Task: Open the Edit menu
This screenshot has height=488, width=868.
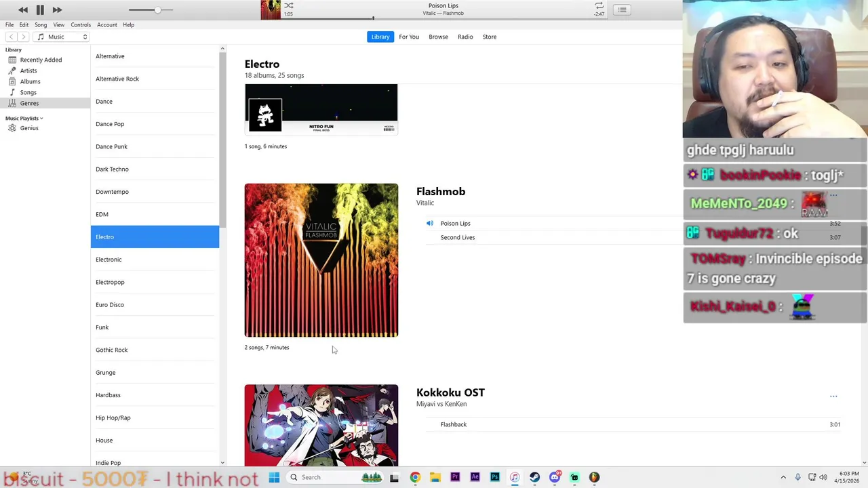Action: point(24,24)
